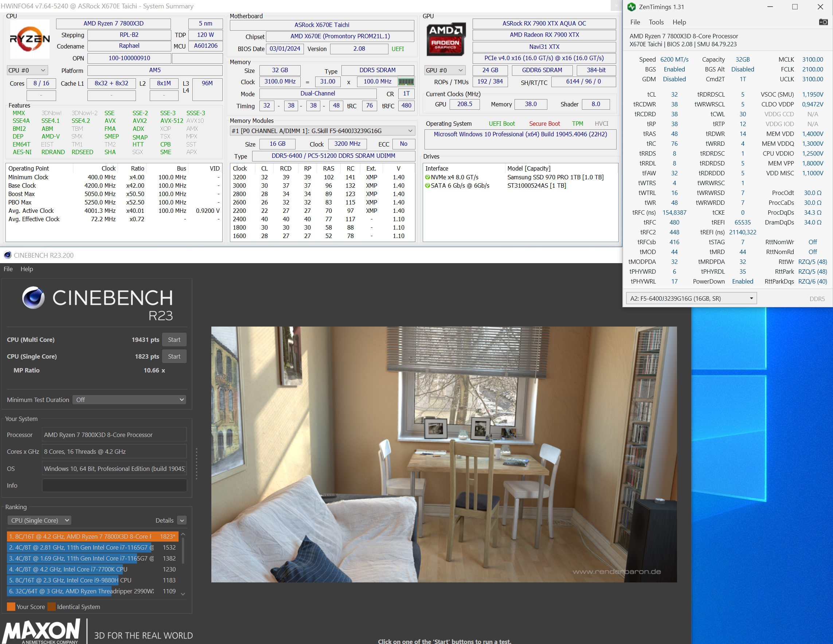Start the CPU Multi Core test
The width and height of the screenshot is (833, 644).
[x=174, y=340]
